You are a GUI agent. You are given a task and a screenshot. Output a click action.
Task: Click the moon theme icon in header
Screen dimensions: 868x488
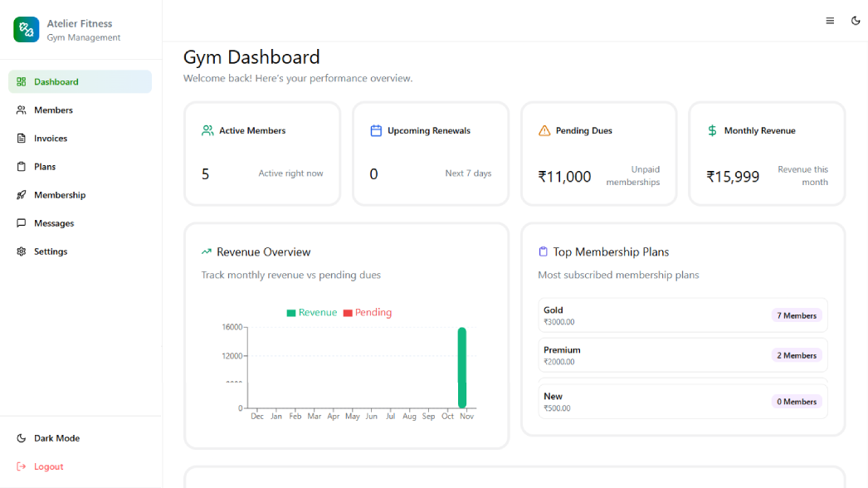coord(856,21)
